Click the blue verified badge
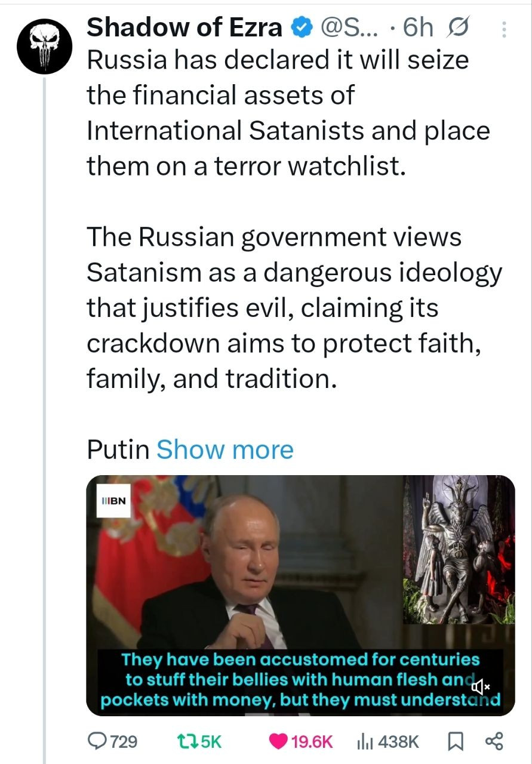Viewport: 532px width, 764px height. tap(300, 27)
